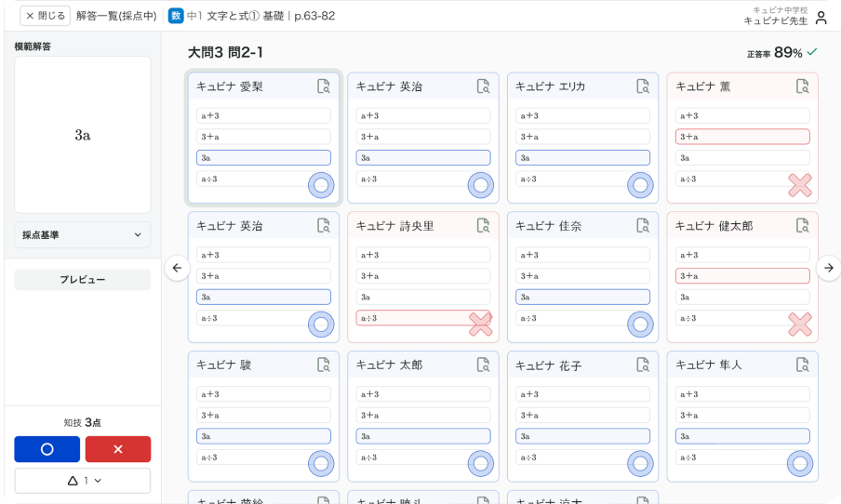Select answer 3+a on 健太郎's card
The width and height of the screenshot is (841, 504).
742,275
